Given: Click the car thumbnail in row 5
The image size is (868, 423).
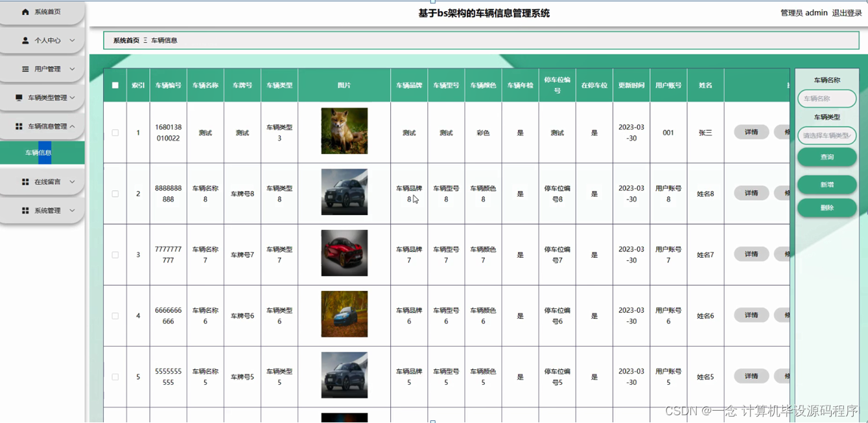Looking at the screenshot, I should coord(344,375).
